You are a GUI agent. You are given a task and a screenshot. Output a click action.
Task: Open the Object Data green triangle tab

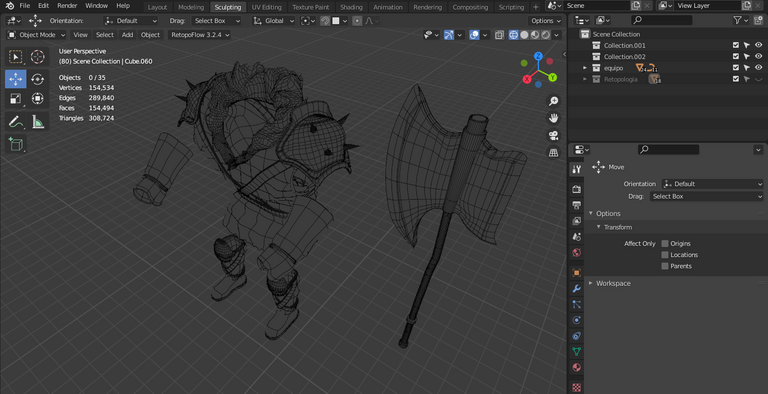pos(576,351)
